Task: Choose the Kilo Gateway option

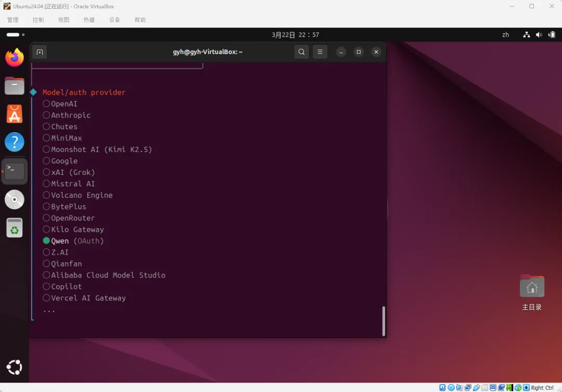Action: [x=73, y=230]
